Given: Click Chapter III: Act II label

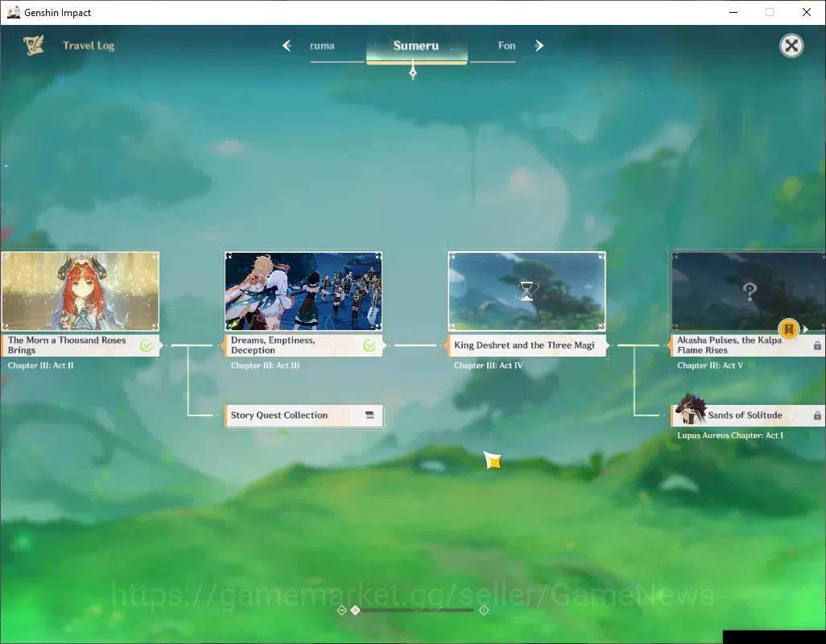Looking at the screenshot, I should pos(40,365).
